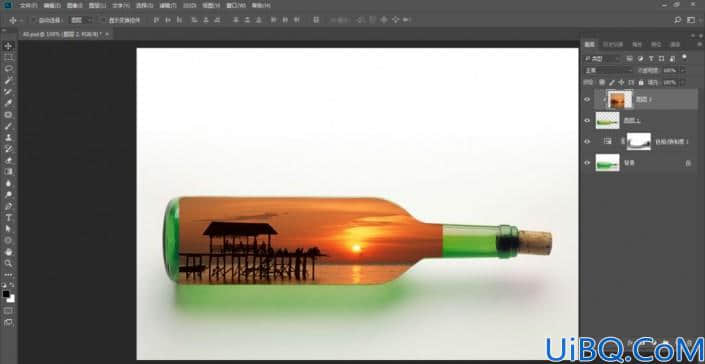This screenshot has width=705, height=364.
Task: Open the Image menu
Action: [x=75, y=5]
